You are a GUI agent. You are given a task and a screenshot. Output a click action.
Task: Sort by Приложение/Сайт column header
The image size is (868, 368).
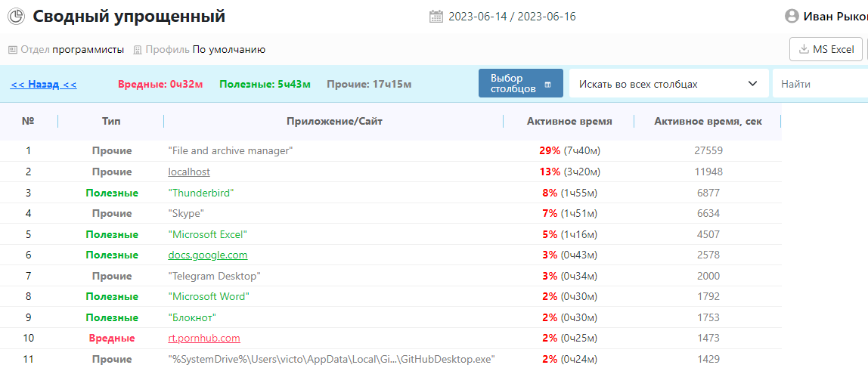pos(333,121)
